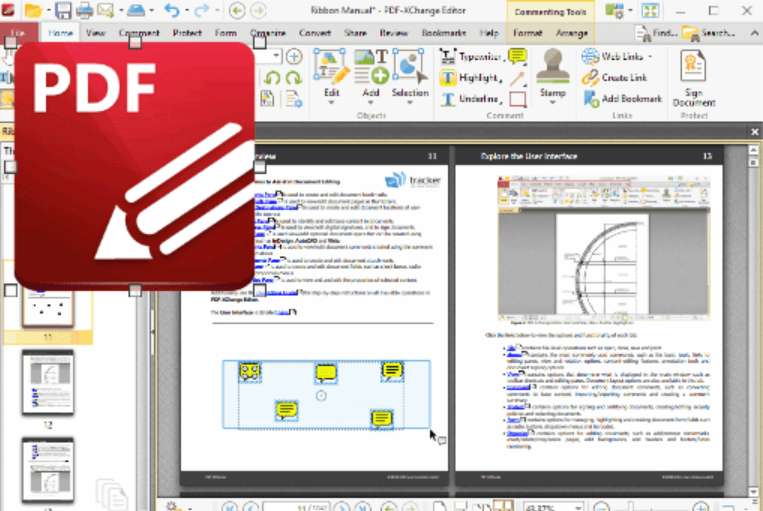This screenshot has width=763, height=511.
Task: Select page 11 thumbnail
Action: coord(48,309)
